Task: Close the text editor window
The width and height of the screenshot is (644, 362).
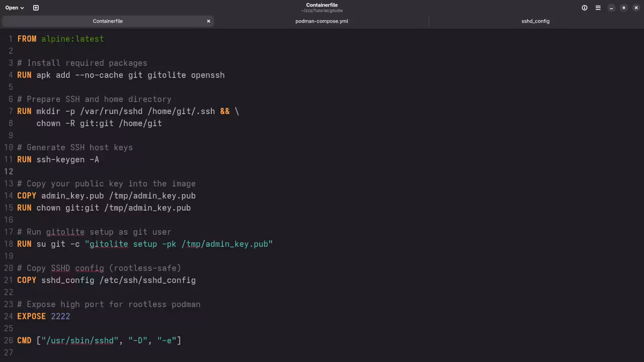Action: (636, 8)
